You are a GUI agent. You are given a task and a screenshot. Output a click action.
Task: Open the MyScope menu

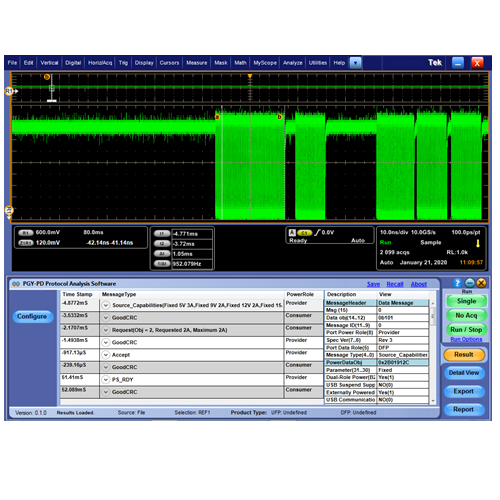265,63
